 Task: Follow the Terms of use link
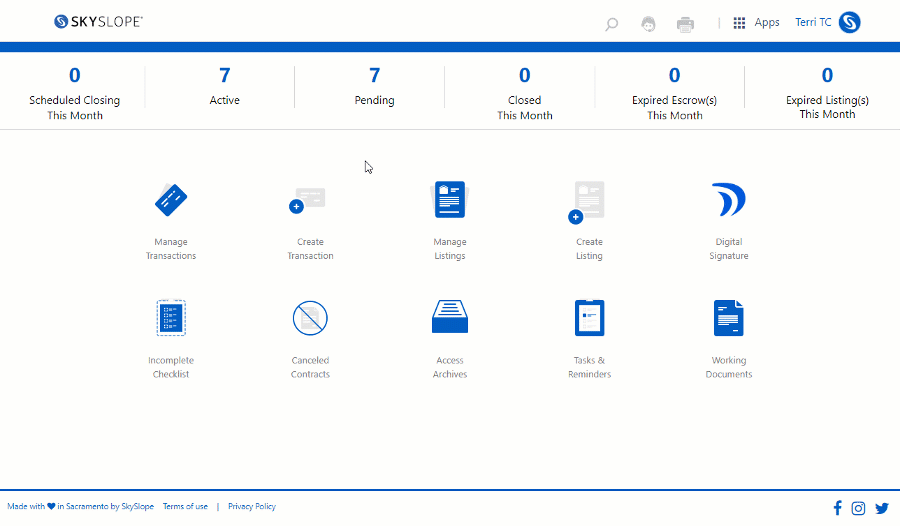click(185, 506)
